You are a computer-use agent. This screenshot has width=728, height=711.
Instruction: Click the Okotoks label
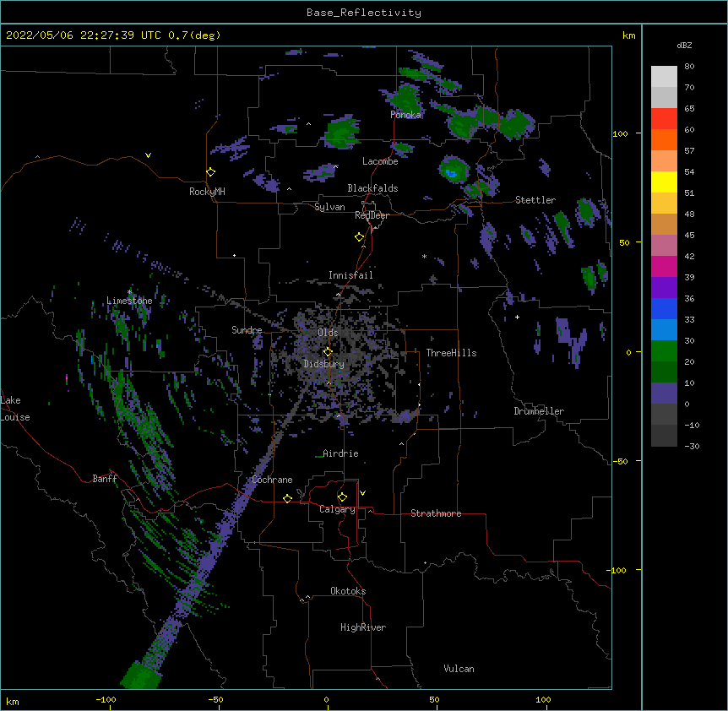click(x=348, y=591)
